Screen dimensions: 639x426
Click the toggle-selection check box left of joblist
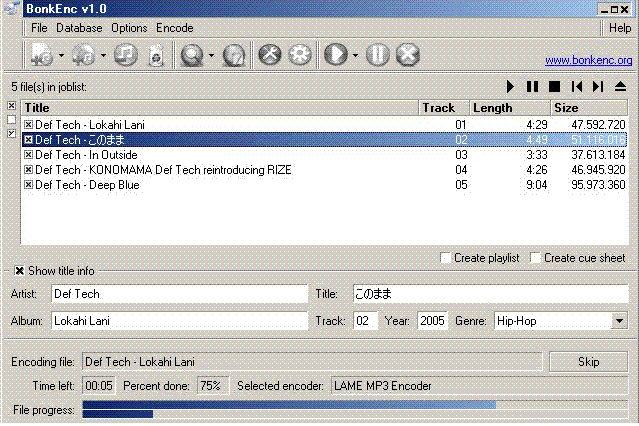click(11, 133)
